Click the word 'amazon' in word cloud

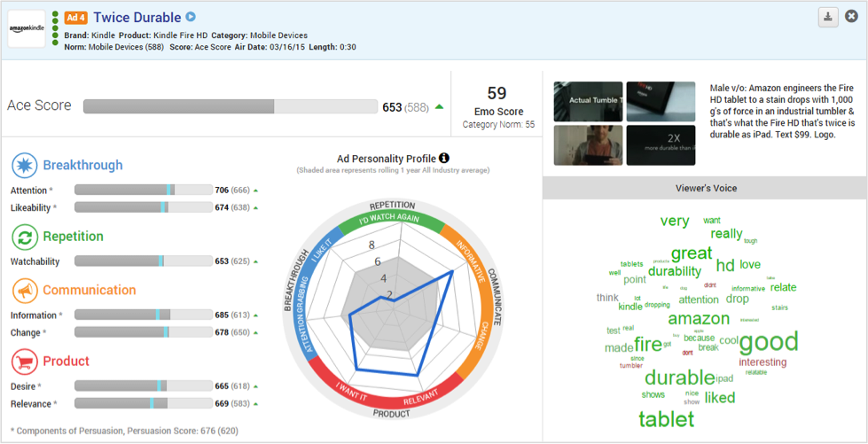coord(699,318)
